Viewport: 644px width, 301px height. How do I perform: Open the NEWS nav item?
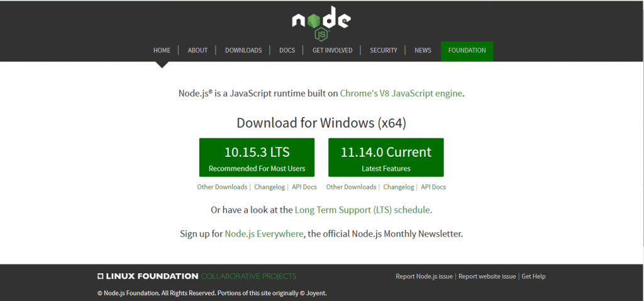[x=423, y=50]
